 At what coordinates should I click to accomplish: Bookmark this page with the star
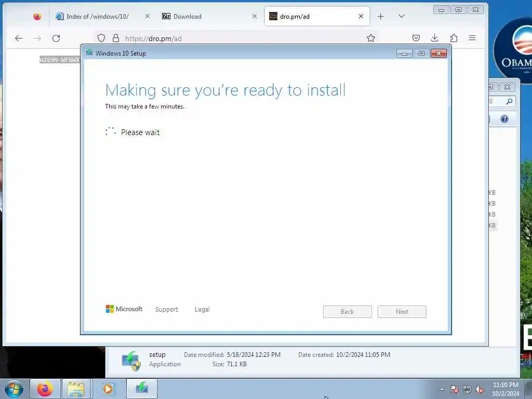click(371, 38)
